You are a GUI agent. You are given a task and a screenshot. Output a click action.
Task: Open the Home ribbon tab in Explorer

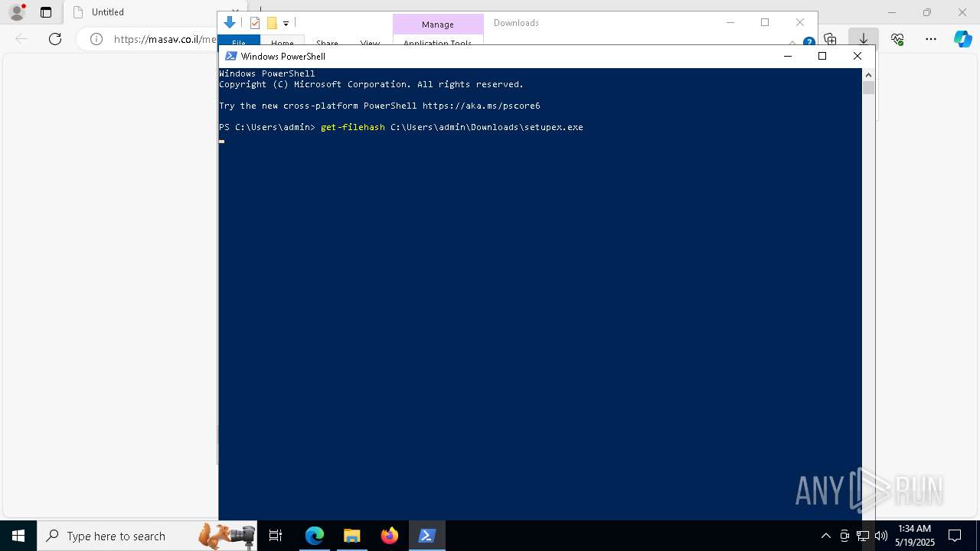point(283,43)
